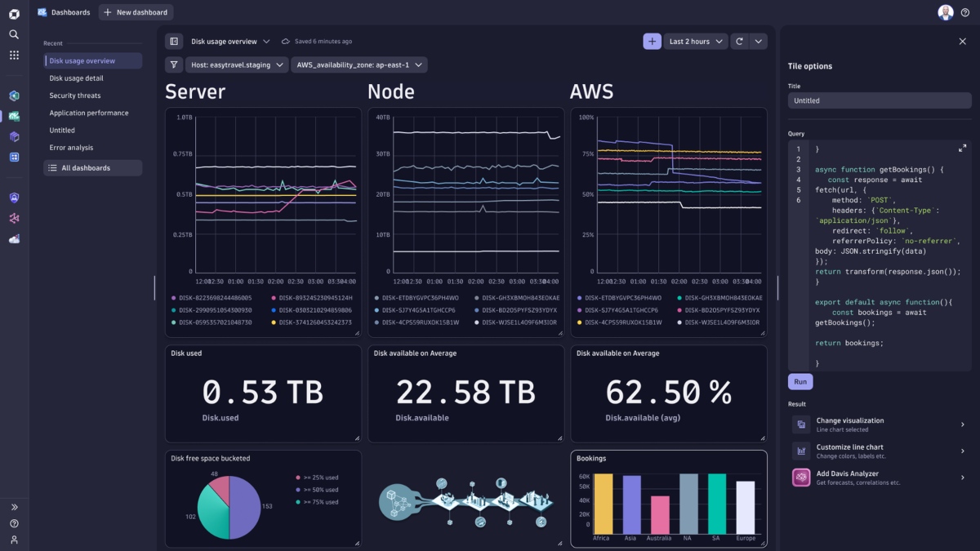
Task: Open Application performance dashboard
Action: [89, 113]
